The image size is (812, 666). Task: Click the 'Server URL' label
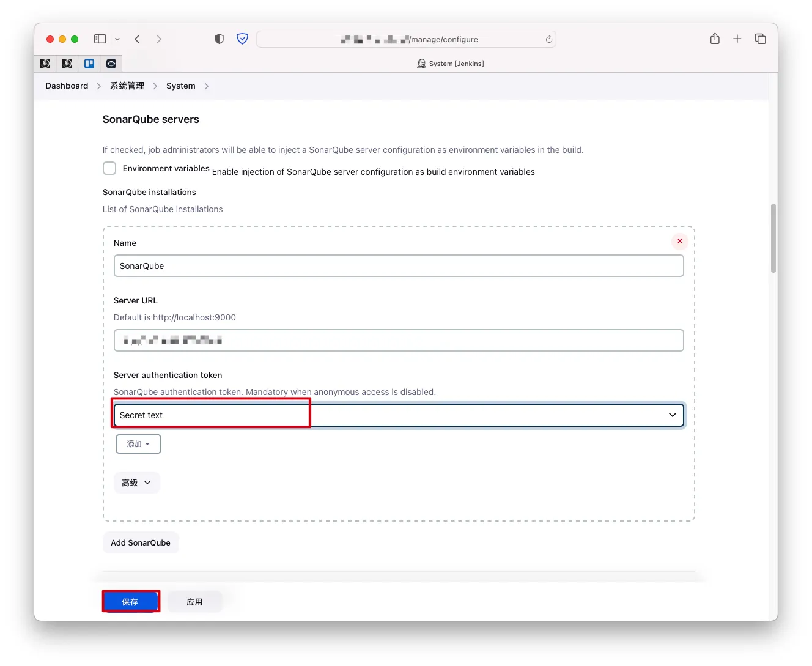click(x=136, y=300)
